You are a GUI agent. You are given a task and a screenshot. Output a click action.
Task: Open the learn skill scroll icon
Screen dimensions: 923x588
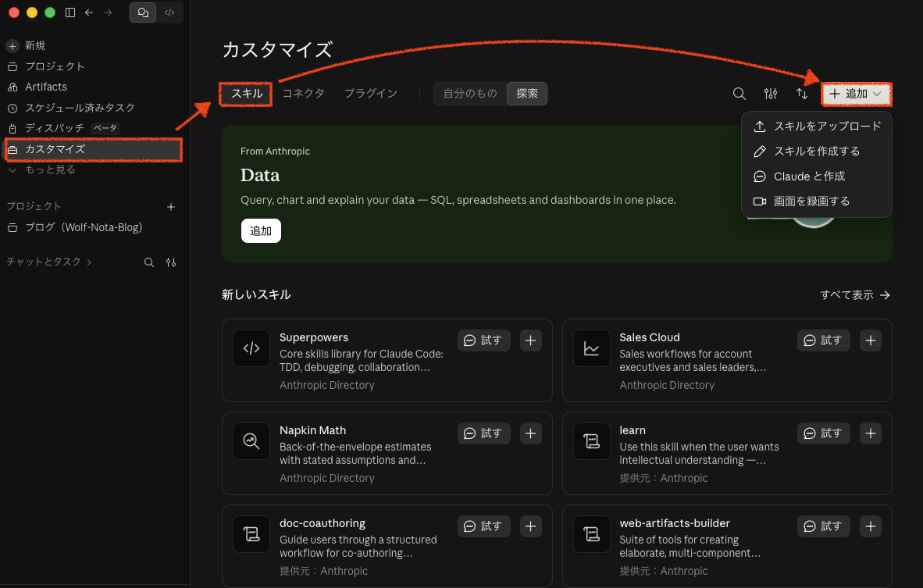coord(592,441)
